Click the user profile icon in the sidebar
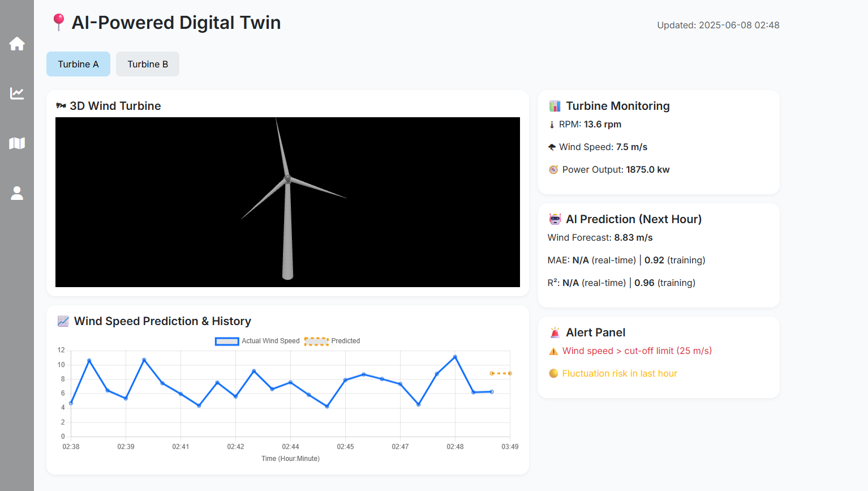The height and width of the screenshot is (491, 868). tap(17, 193)
